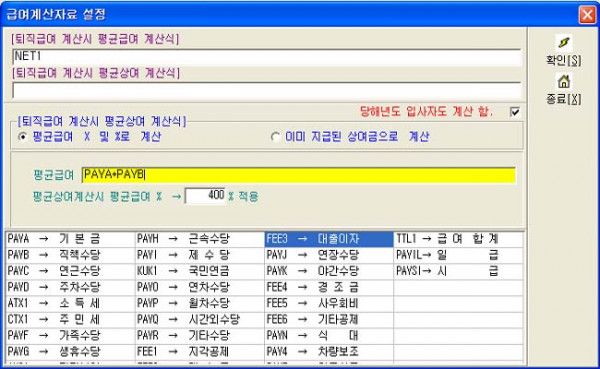Select ATX1 → 소득세 row
The image size is (600, 369).
[x=70, y=303]
